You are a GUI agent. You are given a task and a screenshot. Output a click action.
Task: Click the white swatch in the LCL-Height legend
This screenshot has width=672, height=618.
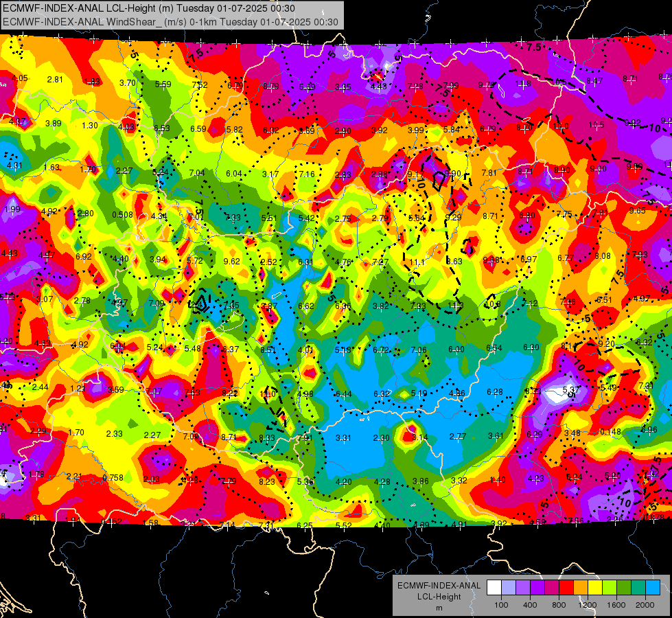pyautogui.click(x=494, y=588)
